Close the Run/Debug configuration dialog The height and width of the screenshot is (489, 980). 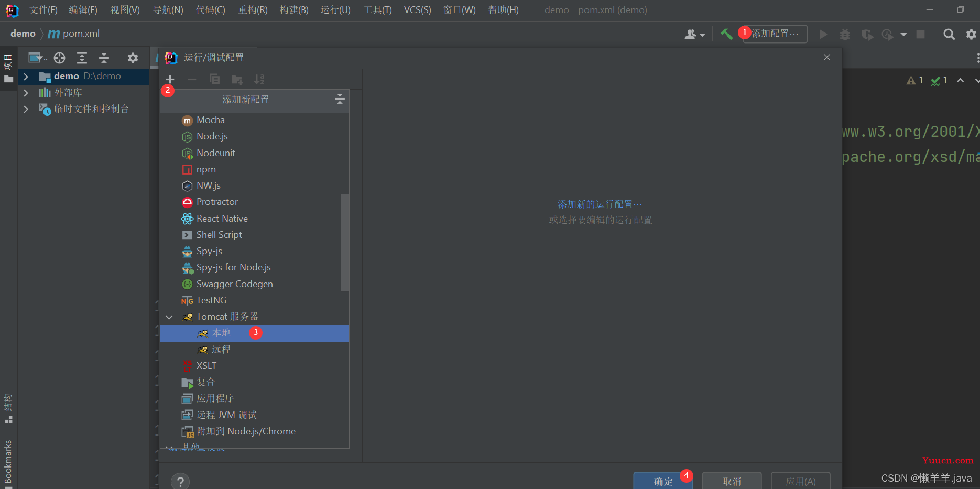pyautogui.click(x=827, y=57)
